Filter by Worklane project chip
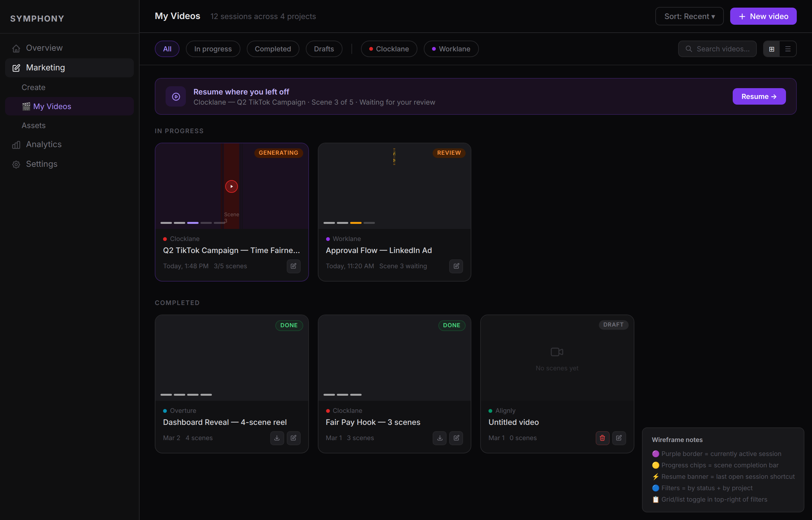Viewport: 812px width, 520px height. (451, 49)
